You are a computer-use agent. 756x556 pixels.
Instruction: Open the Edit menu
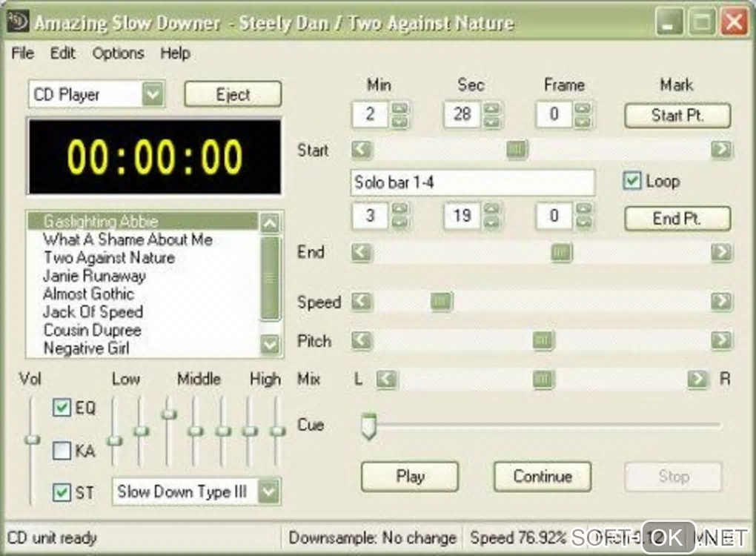pos(63,53)
